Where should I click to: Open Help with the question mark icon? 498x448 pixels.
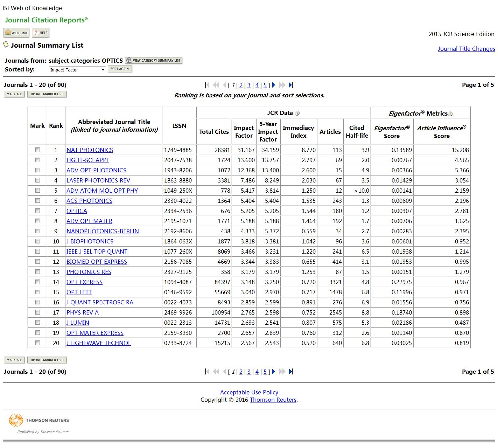tap(41, 33)
